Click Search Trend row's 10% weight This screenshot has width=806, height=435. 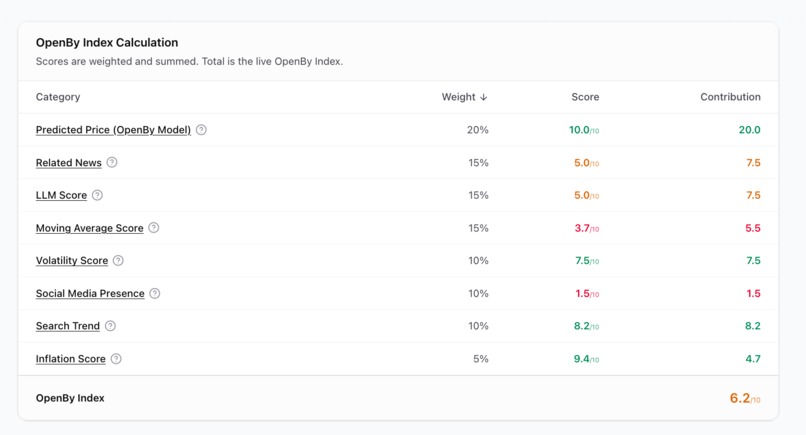pos(478,326)
